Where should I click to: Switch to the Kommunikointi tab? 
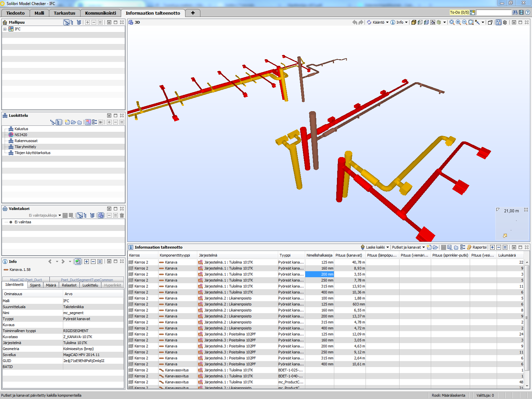pos(101,13)
